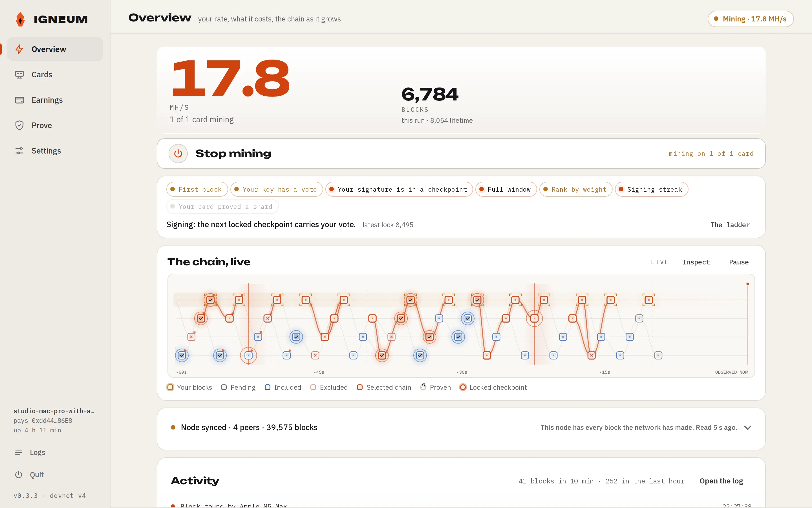Click the Earnings wallet icon
This screenshot has height=508, width=812.
[19, 100]
